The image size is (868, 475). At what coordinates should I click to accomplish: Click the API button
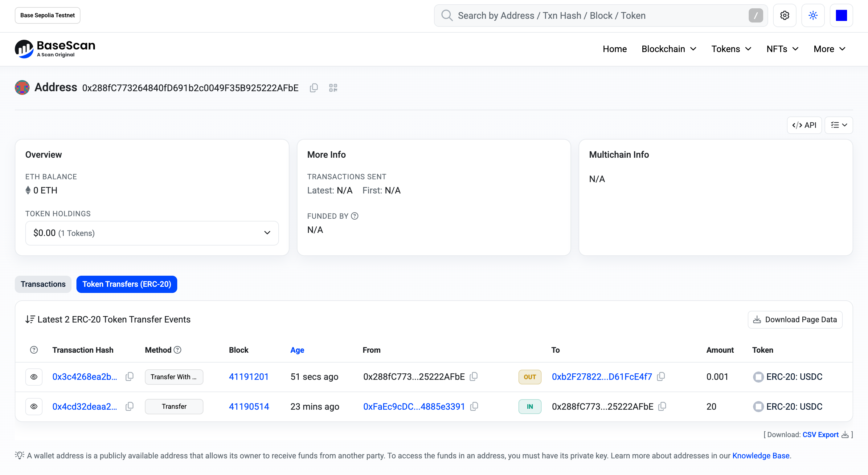coord(804,125)
